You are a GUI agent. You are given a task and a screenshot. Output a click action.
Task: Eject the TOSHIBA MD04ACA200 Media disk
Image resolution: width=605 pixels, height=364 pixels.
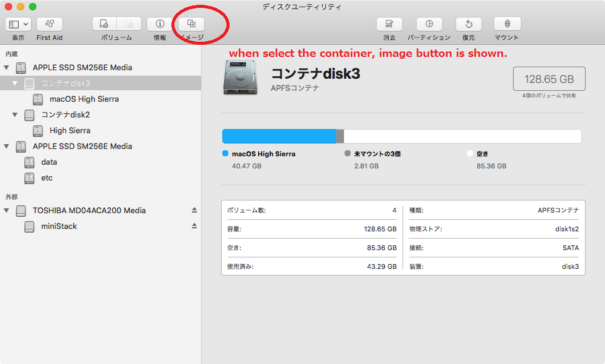pos(194,210)
